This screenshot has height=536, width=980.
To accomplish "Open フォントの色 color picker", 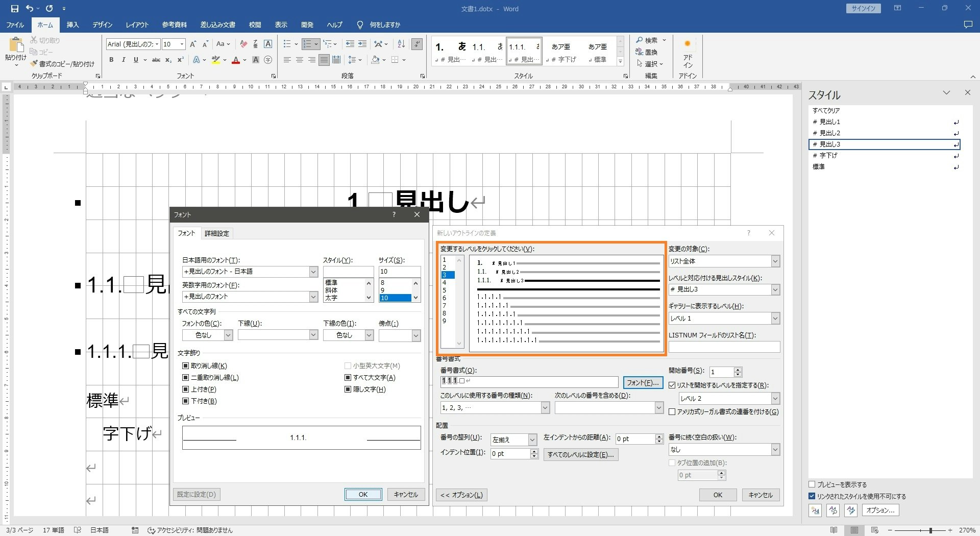I will click(x=228, y=335).
